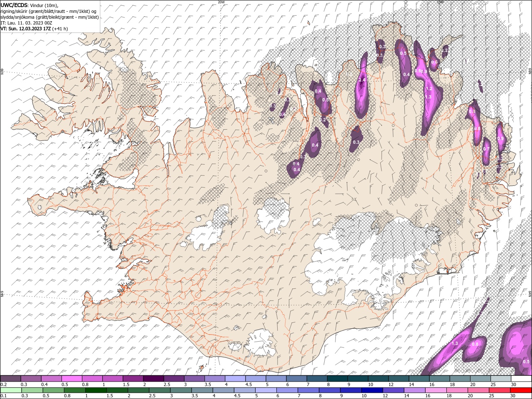532x399 pixels.
Task: Click the bright red 30 swatch in bottom legend
Action: [x=521, y=390]
